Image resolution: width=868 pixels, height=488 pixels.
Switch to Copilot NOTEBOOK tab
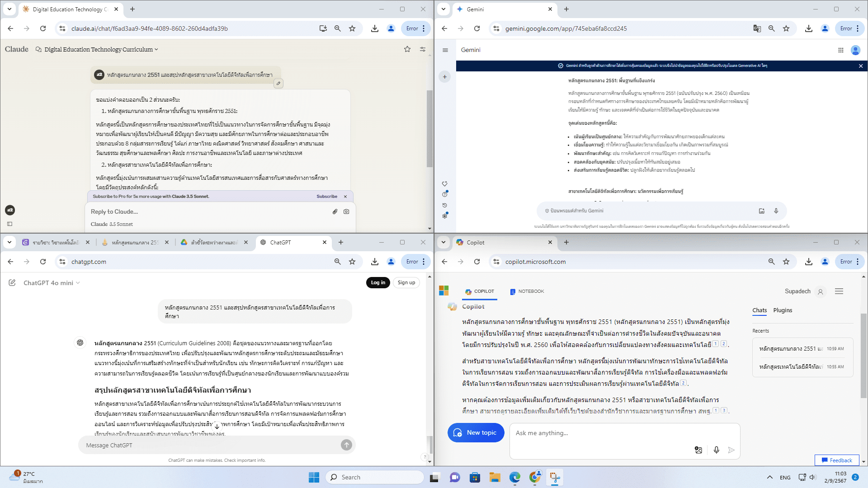527,291
